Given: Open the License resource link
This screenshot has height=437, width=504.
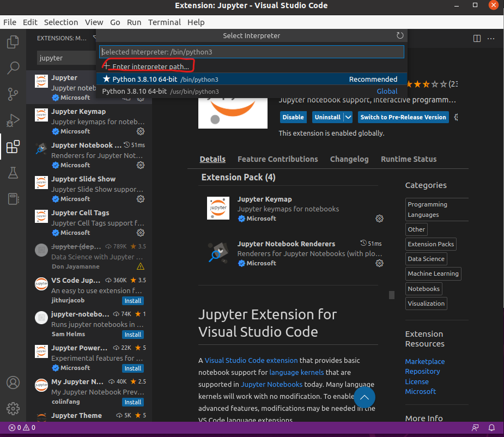Looking at the screenshot, I should (417, 381).
